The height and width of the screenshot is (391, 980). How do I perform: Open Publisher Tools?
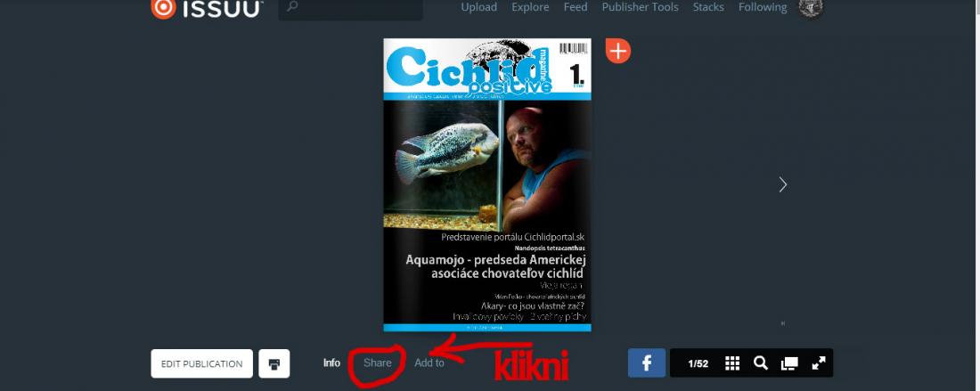(x=640, y=7)
